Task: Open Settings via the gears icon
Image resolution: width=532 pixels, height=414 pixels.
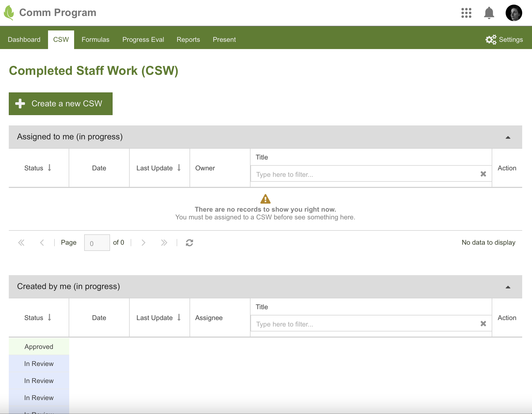Action: tap(491, 39)
